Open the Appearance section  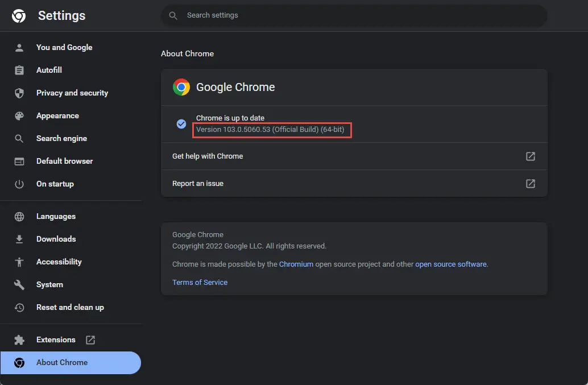click(71, 116)
